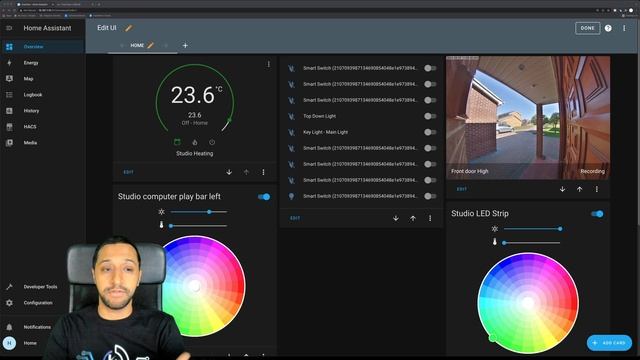Toggle the third Smart Switch in list

click(430, 100)
